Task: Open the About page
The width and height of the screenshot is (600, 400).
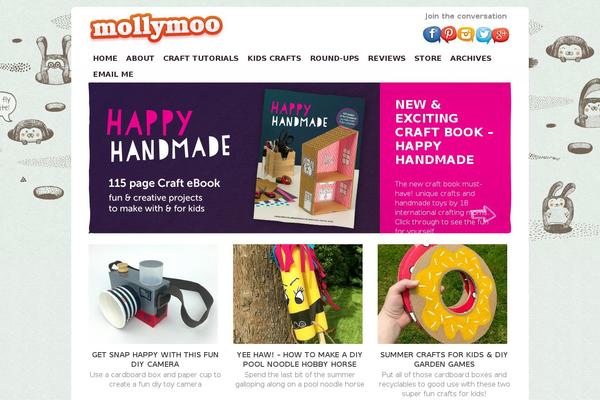Action: 140,58
